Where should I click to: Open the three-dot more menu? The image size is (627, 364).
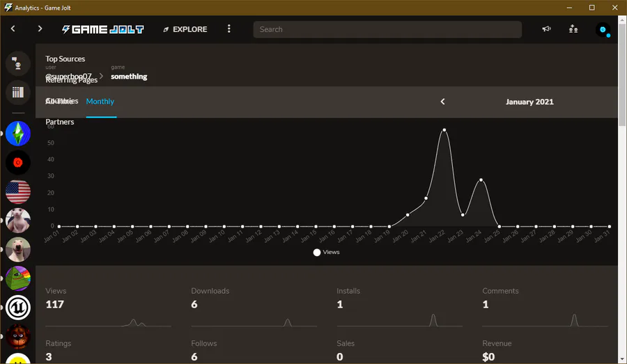pyautogui.click(x=229, y=29)
